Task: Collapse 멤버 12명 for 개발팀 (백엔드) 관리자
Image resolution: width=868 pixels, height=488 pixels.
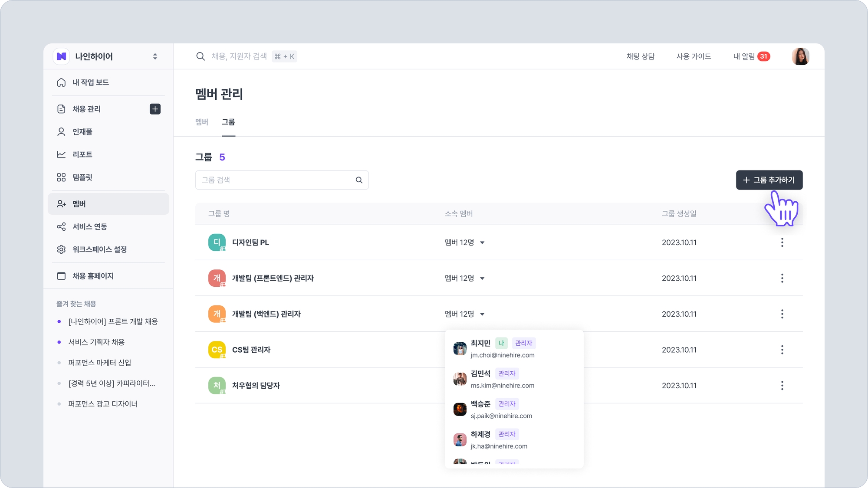Action: [464, 314]
